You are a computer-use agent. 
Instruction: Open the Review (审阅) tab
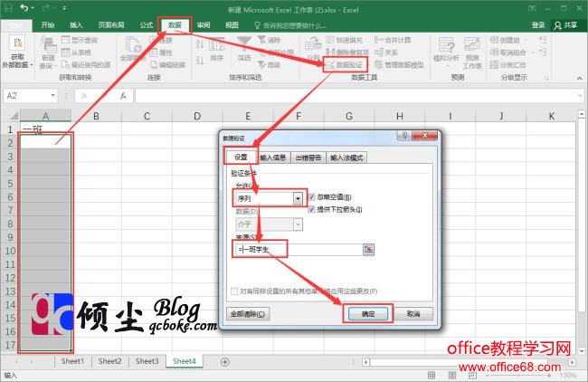(x=204, y=25)
